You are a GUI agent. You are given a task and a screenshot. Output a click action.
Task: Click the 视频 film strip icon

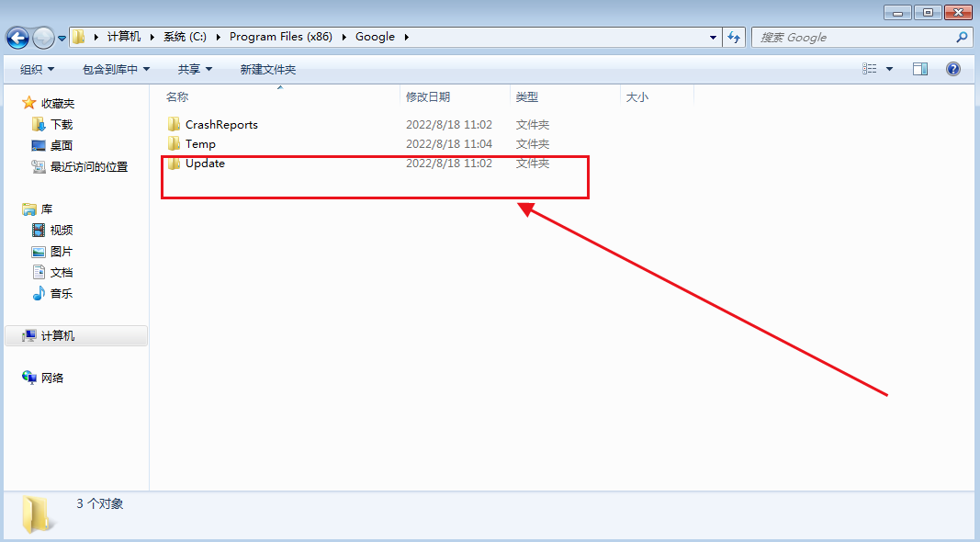pyautogui.click(x=39, y=230)
